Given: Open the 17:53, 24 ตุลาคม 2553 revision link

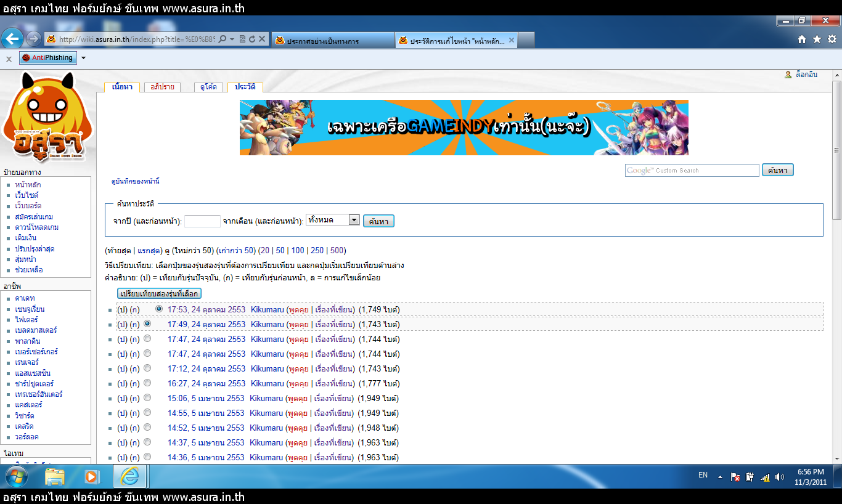Looking at the screenshot, I should click(206, 309).
